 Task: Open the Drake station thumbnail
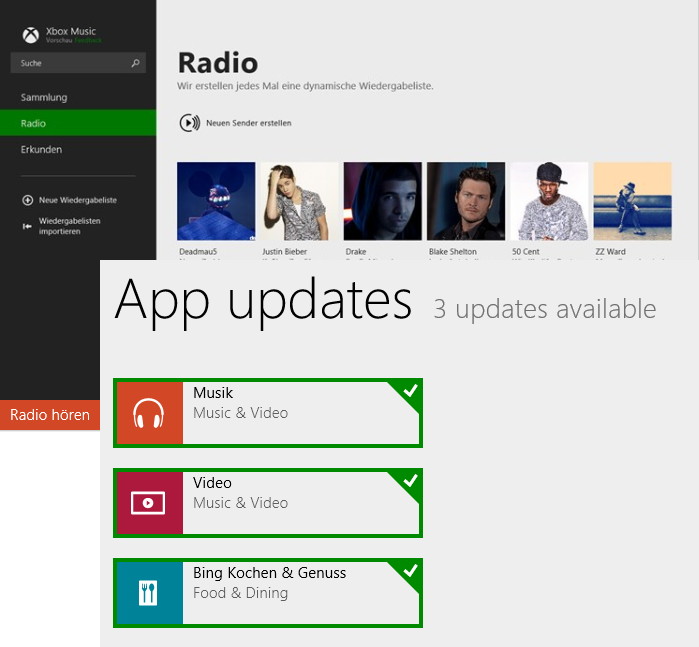382,201
